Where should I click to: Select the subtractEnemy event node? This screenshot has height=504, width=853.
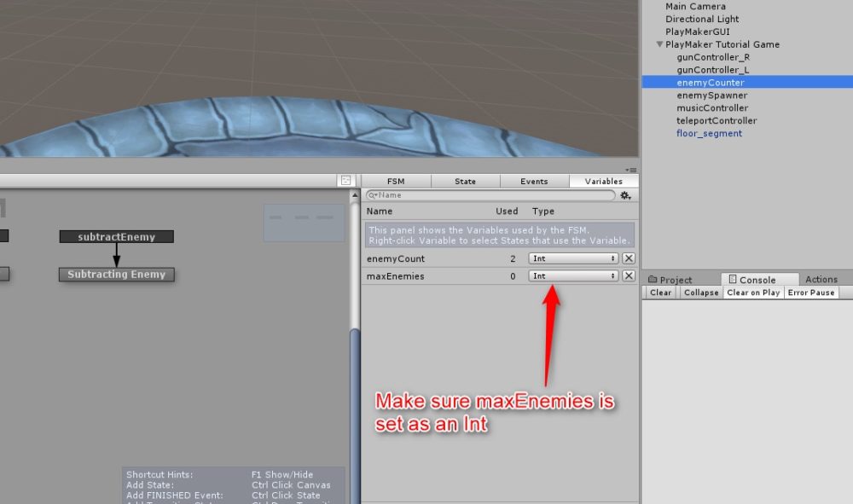(x=116, y=236)
